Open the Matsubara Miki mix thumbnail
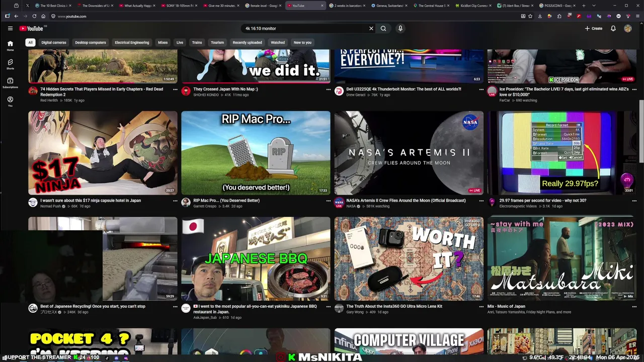The width and height of the screenshot is (644, 362). pyautogui.click(x=562, y=258)
